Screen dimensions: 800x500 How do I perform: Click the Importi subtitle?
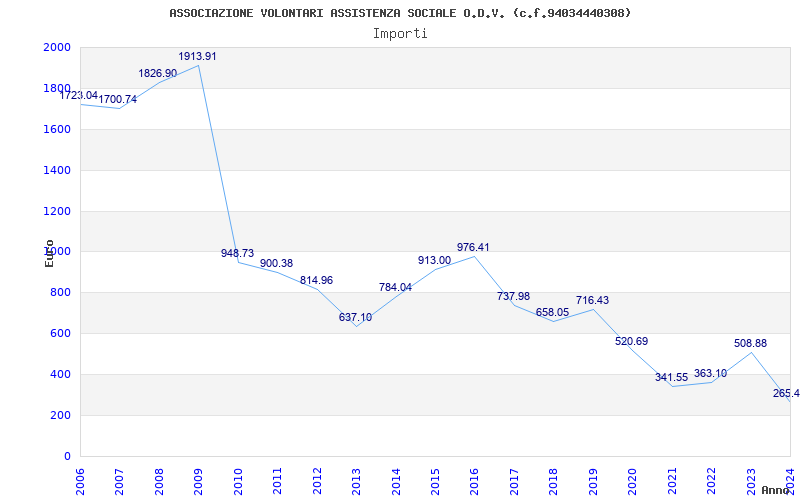coord(400,34)
